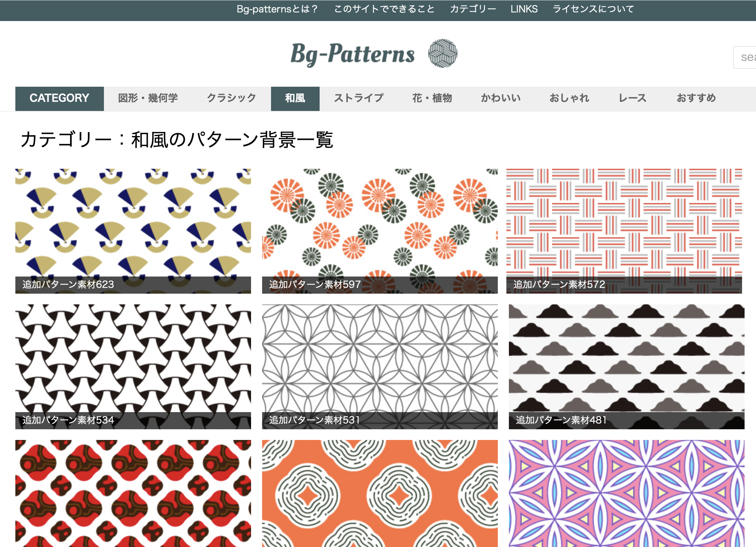This screenshot has width=756, height=547.
Task: Open fan pattern thumbnail 追加パターン素材623
Action: click(133, 231)
